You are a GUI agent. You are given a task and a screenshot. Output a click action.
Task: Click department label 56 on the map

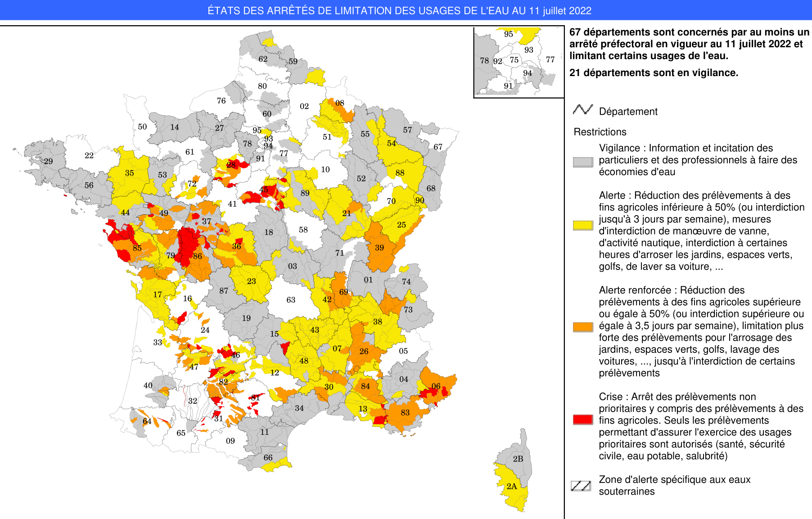pyautogui.click(x=89, y=185)
